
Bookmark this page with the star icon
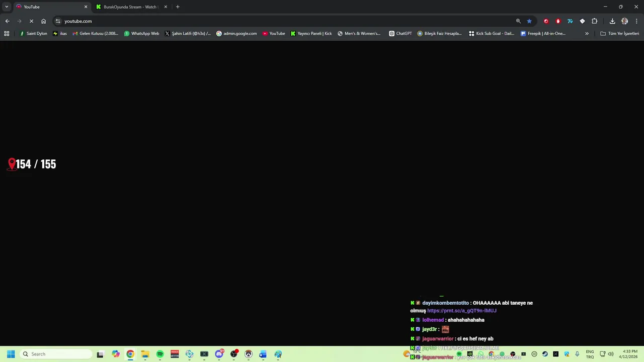click(x=529, y=21)
